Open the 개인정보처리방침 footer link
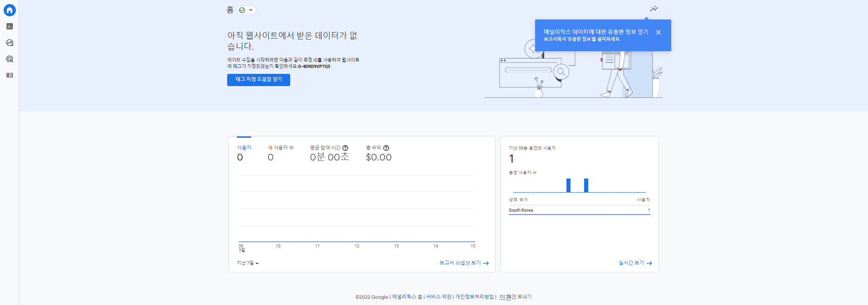 (x=474, y=297)
